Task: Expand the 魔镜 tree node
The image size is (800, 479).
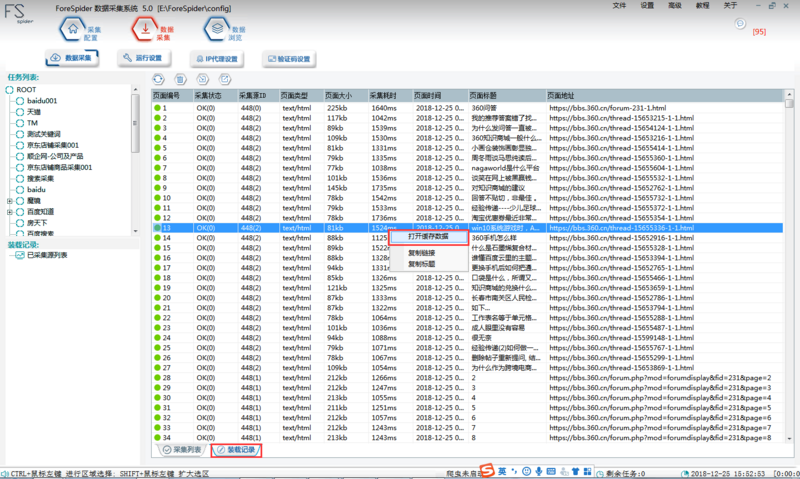Action: 10,200
